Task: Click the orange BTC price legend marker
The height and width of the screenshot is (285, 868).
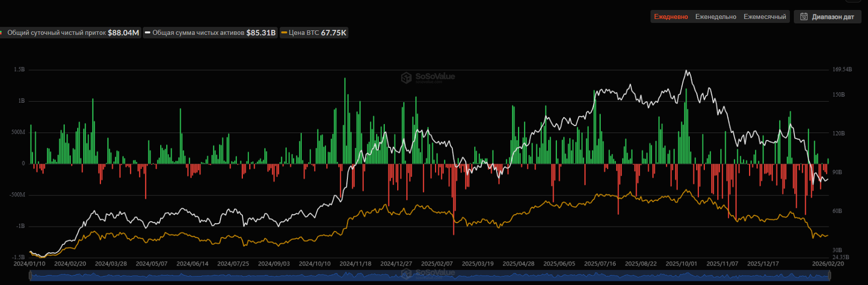Action: [x=284, y=33]
